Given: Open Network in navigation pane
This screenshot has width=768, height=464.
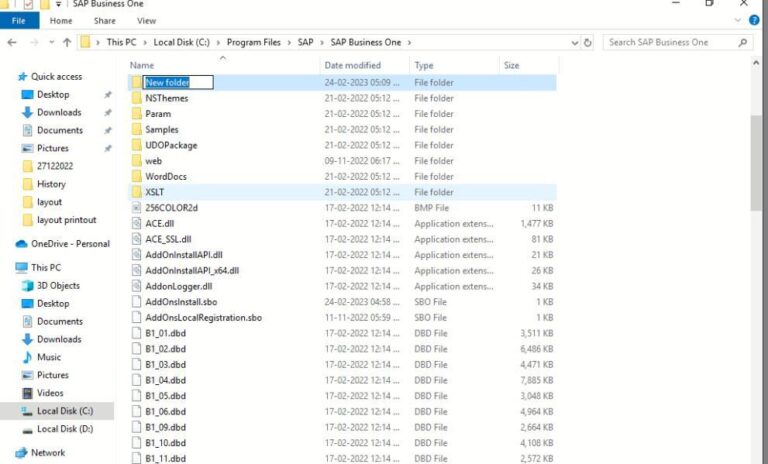Looking at the screenshot, I should (x=48, y=453).
